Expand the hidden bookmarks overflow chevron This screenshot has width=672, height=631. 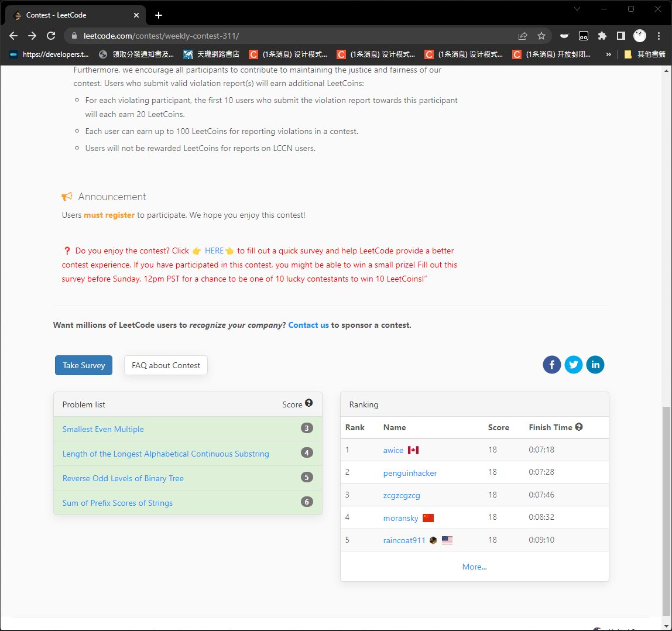pos(608,54)
